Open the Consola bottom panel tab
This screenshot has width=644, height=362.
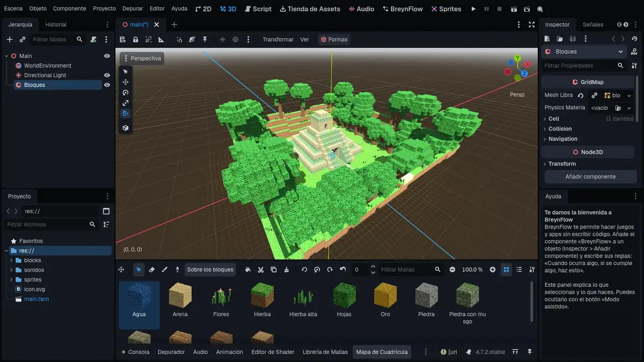(x=135, y=352)
